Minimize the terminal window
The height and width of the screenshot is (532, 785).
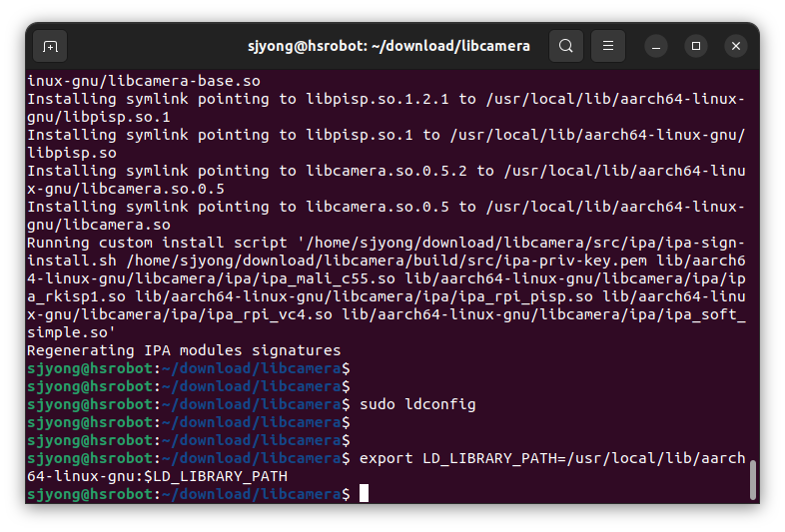656,47
